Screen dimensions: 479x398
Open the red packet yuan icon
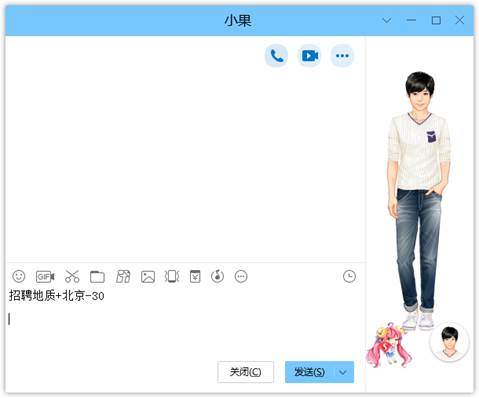[x=195, y=276]
